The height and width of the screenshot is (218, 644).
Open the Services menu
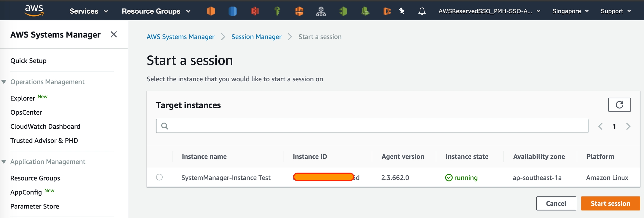pos(89,11)
